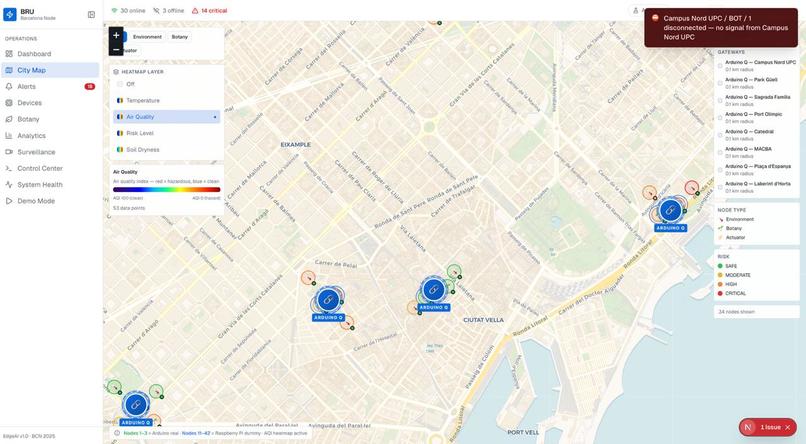Click Arduino Q gateway marker near Carrer de Pelai
This screenshot has width=806, height=444.
point(328,299)
